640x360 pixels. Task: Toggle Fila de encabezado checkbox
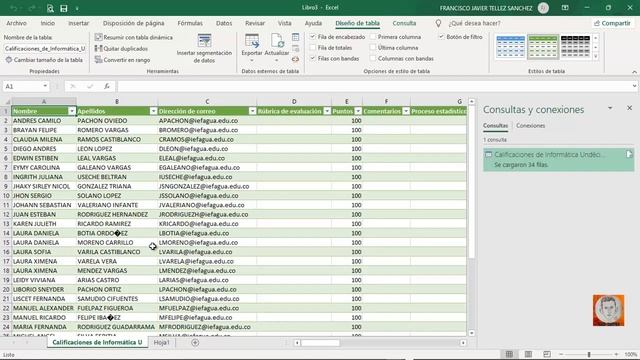pos(313,37)
